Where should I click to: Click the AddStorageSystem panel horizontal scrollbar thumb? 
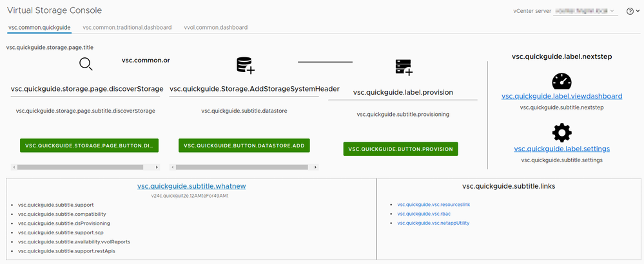[x=242, y=167]
